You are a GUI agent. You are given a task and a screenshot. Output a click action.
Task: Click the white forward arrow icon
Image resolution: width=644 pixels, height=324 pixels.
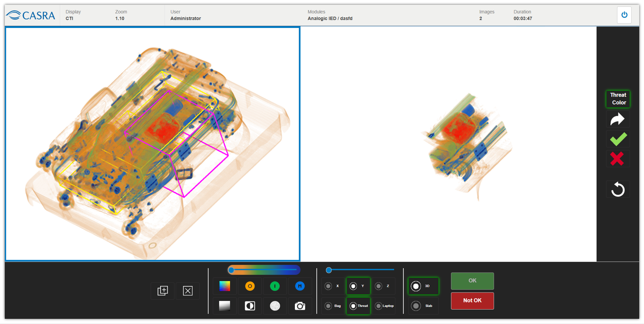618,119
